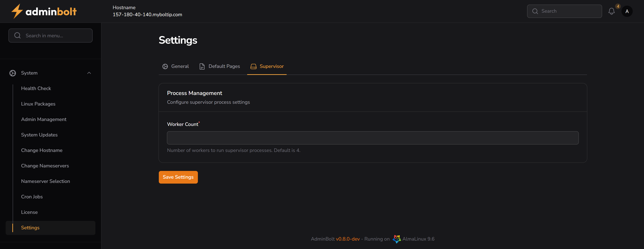Open notifications via the bell icon

(612, 11)
